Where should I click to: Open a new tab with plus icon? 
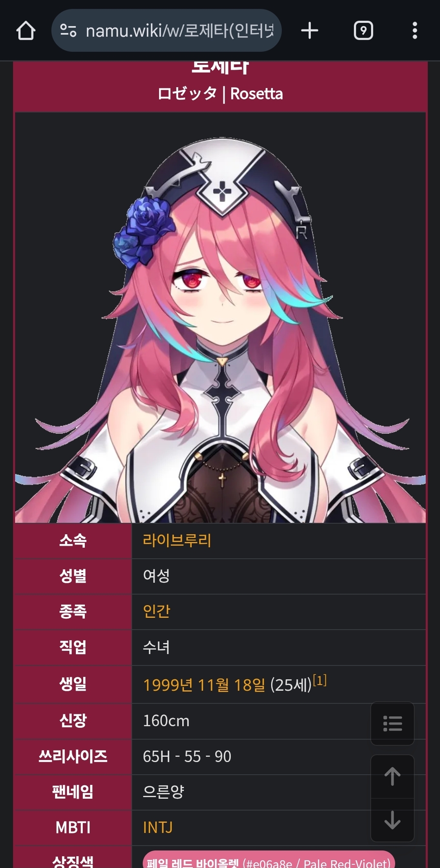310,31
